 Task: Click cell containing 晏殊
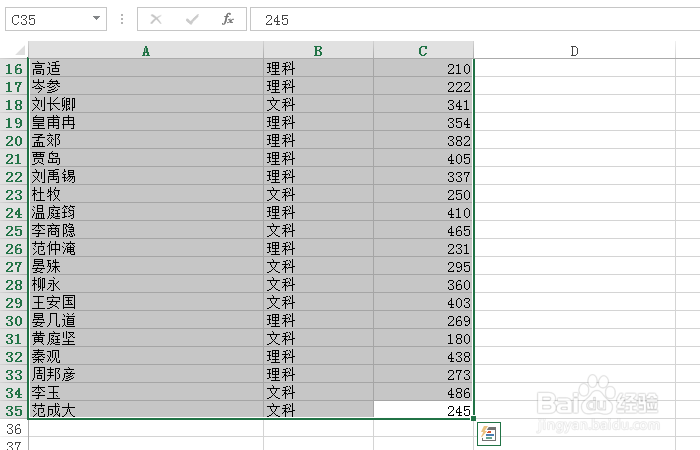pyautogui.click(x=146, y=266)
